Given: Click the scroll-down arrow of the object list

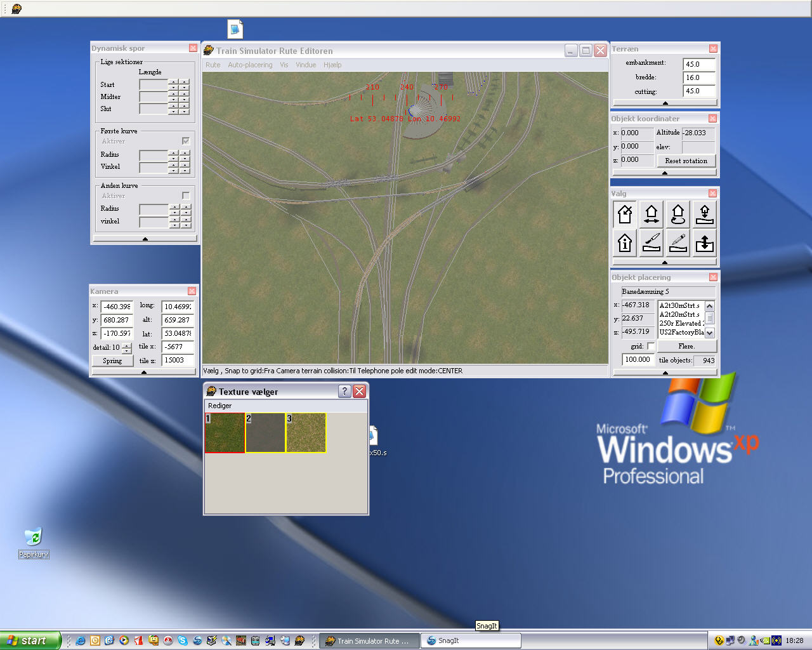Looking at the screenshot, I should pos(710,333).
